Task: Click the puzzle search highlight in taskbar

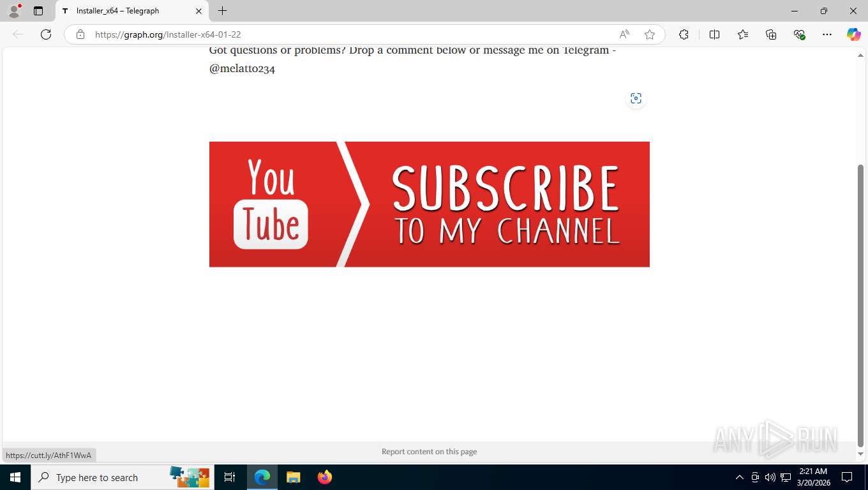Action: [x=190, y=477]
